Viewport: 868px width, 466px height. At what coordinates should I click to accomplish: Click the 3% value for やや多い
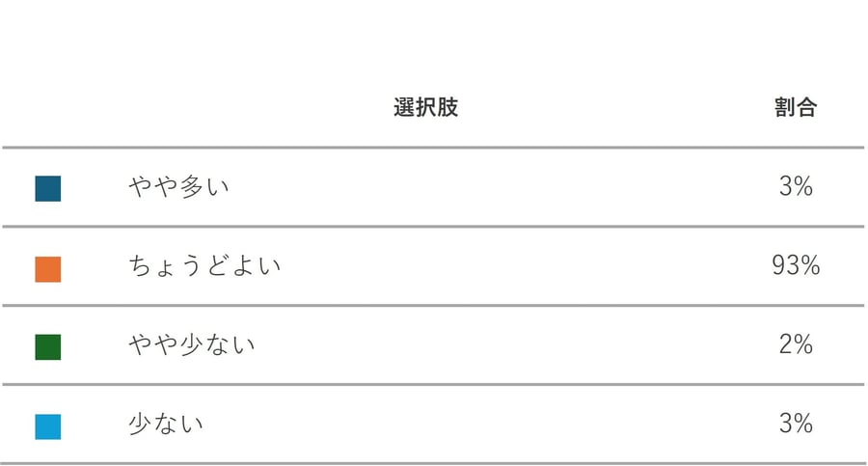click(796, 187)
